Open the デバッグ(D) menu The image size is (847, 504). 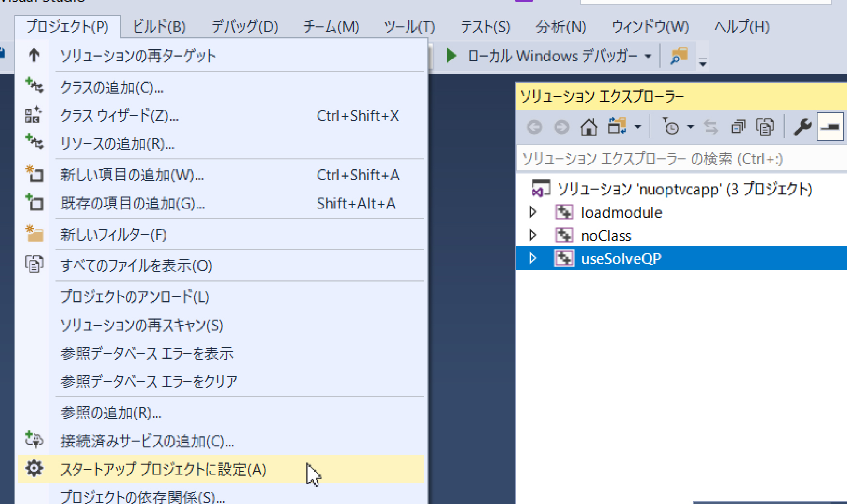(245, 27)
